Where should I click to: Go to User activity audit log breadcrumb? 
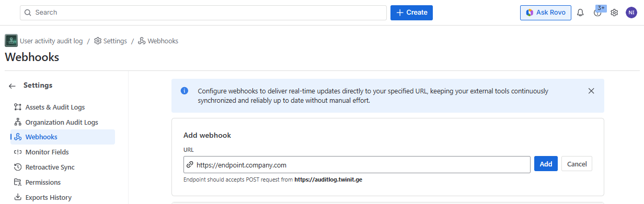(51, 41)
